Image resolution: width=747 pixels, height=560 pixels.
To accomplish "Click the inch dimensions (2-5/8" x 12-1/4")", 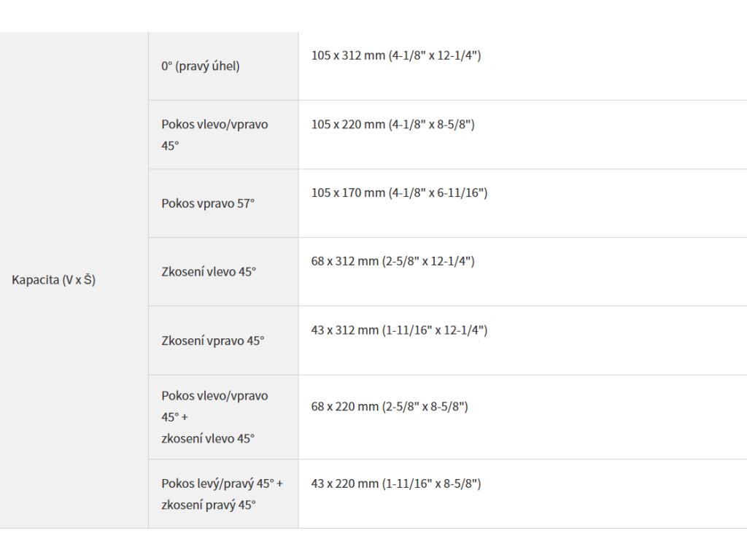I will (x=428, y=261).
